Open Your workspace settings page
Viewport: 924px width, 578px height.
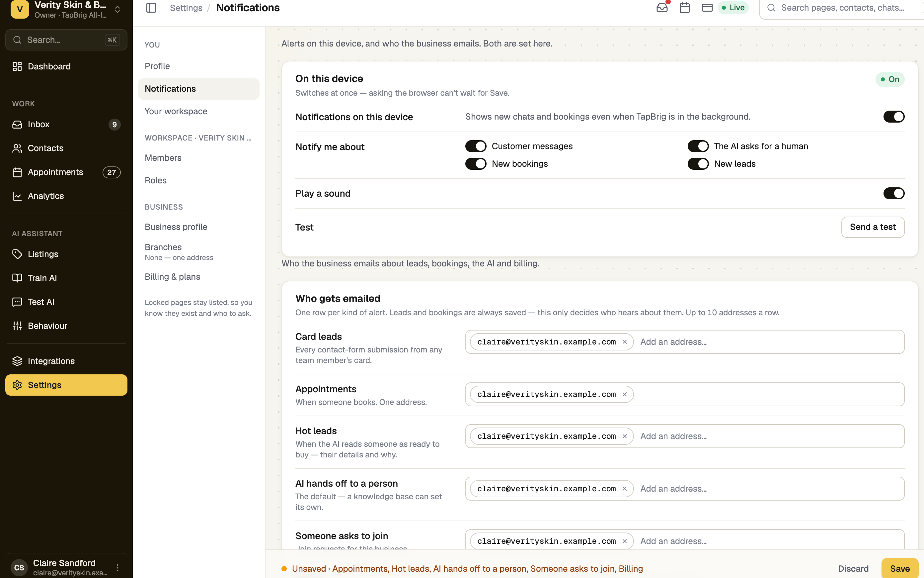pos(198,111)
